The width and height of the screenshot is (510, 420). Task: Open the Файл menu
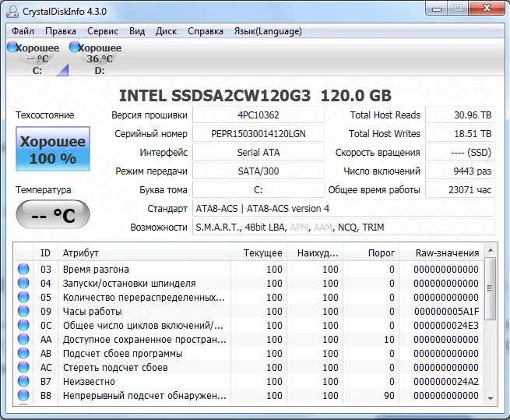pos(23,31)
